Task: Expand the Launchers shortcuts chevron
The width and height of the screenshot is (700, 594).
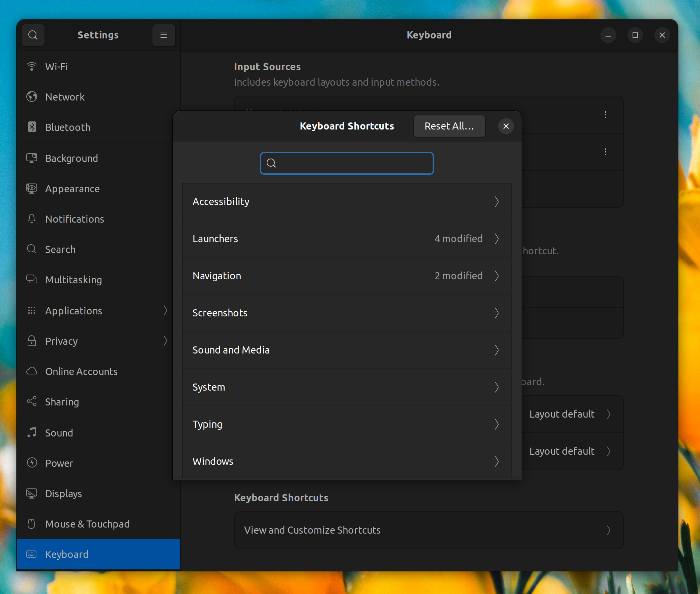Action: tap(497, 239)
